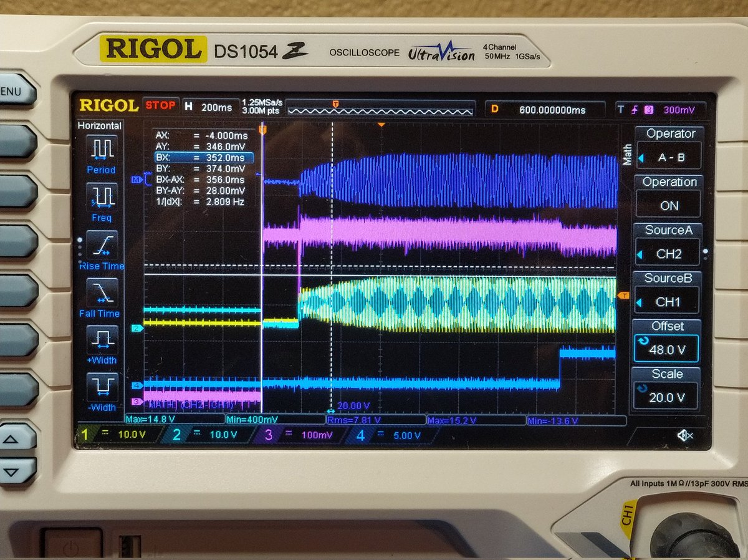This screenshot has height=560, width=748.
Task: Open the SourceB CH1 selector
Action: (667, 291)
